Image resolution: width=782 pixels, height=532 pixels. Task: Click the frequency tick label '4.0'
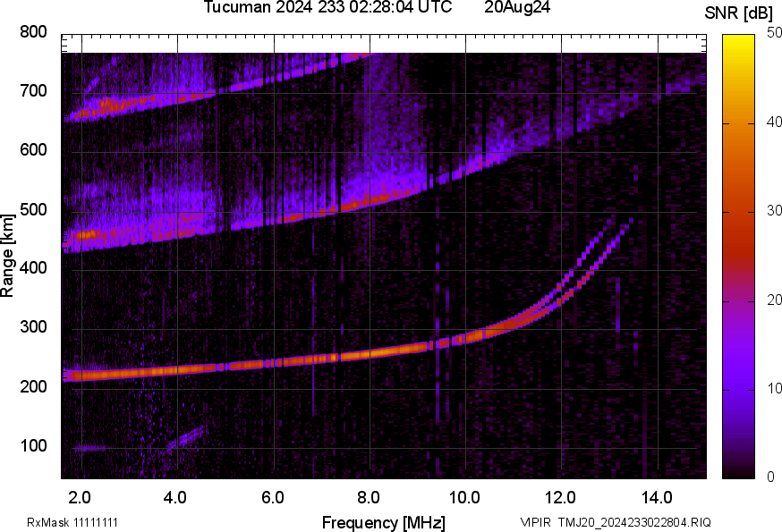click(175, 497)
